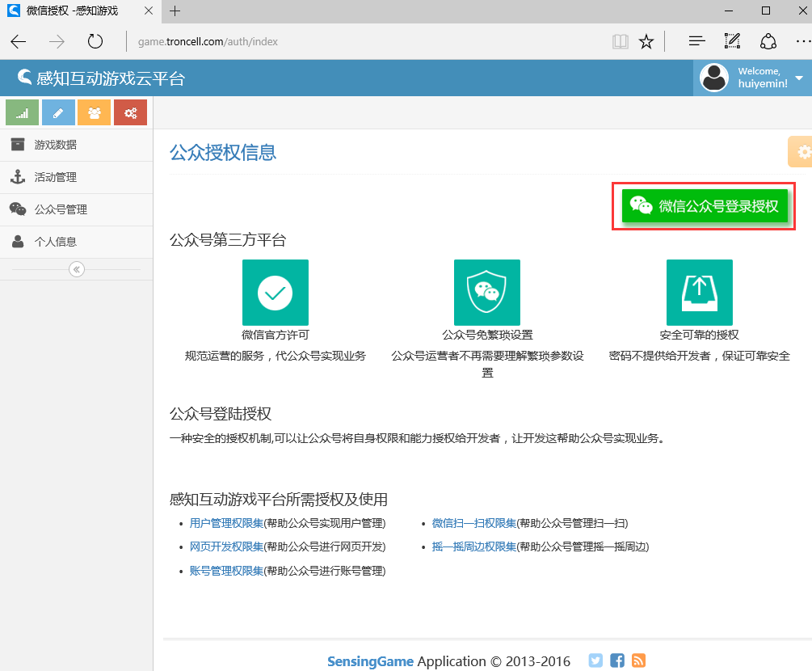Click the 微信公众号登录授权 green button
Viewport: 812px width, 671px height.
point(705,206)
